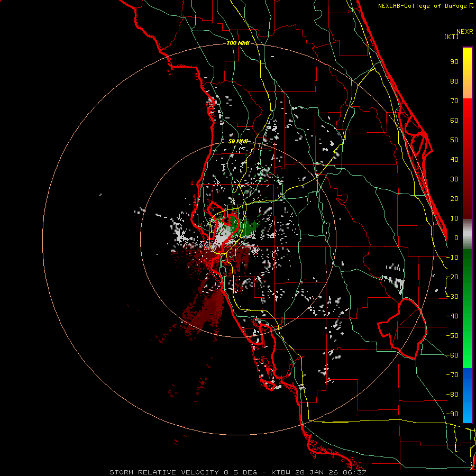The height and width of the screenshot is (476, 476).
Task: Click the 50 value on the velocity scale
Action: point(454,140)
